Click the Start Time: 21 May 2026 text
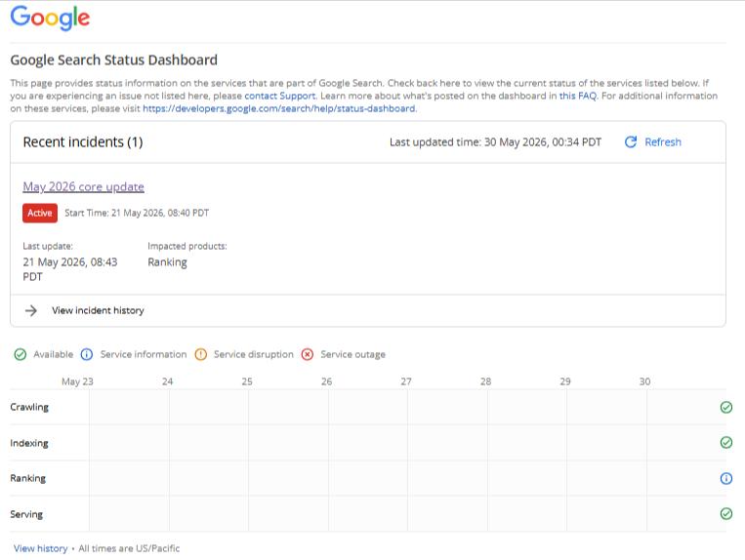The height and width of the screenshot is (560, 745). (137, 213)
